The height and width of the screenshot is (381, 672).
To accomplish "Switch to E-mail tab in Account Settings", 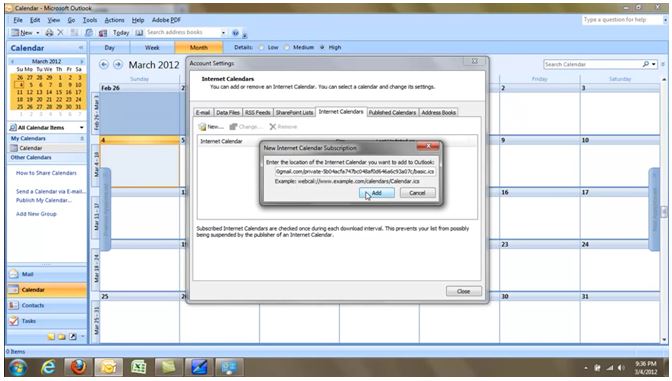I will [x=203, y=112].
